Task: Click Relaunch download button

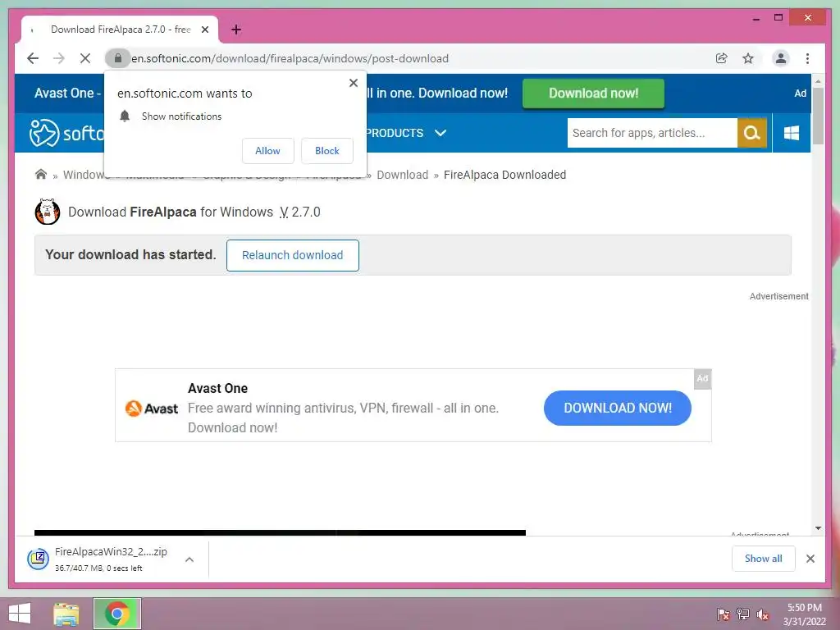Action: coord(293,255)
